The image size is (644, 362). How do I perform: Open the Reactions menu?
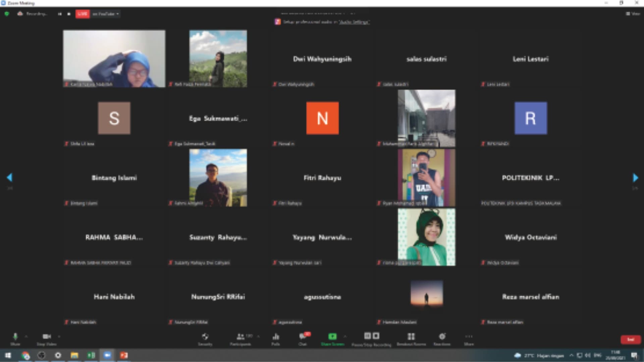coord(442,337)
